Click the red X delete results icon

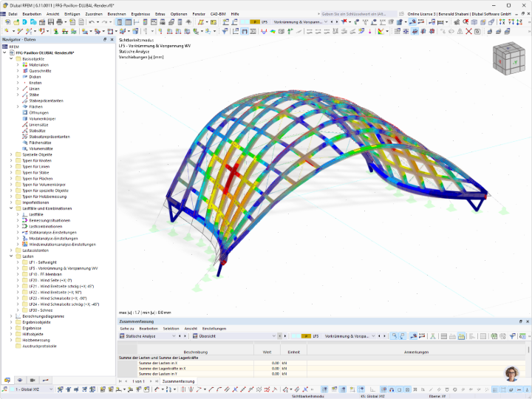468,31
